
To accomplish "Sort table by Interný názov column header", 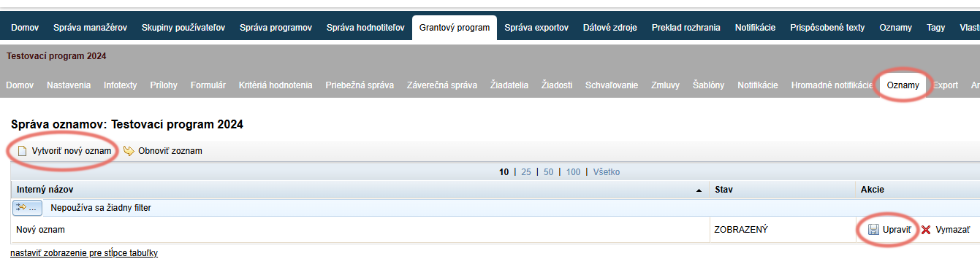I will [360, 190].
